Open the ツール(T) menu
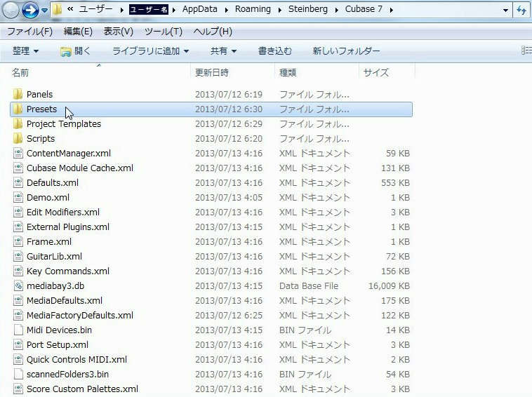Image resolution: width=532 pixels, height=397 pixels. click(x=163, y=32)
